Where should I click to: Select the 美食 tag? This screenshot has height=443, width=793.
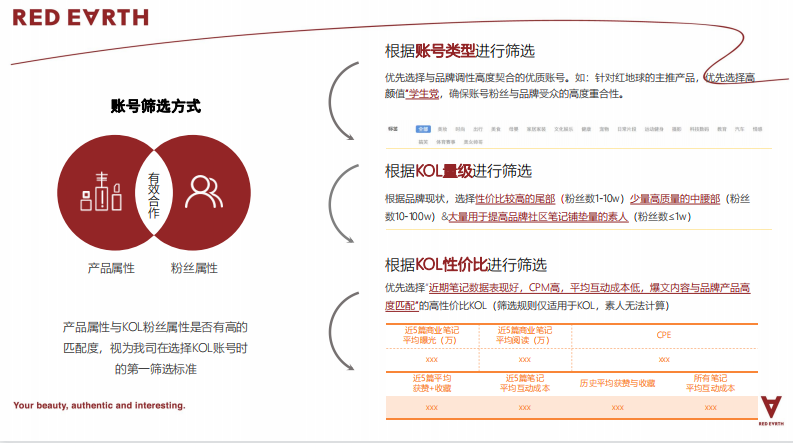496,129
